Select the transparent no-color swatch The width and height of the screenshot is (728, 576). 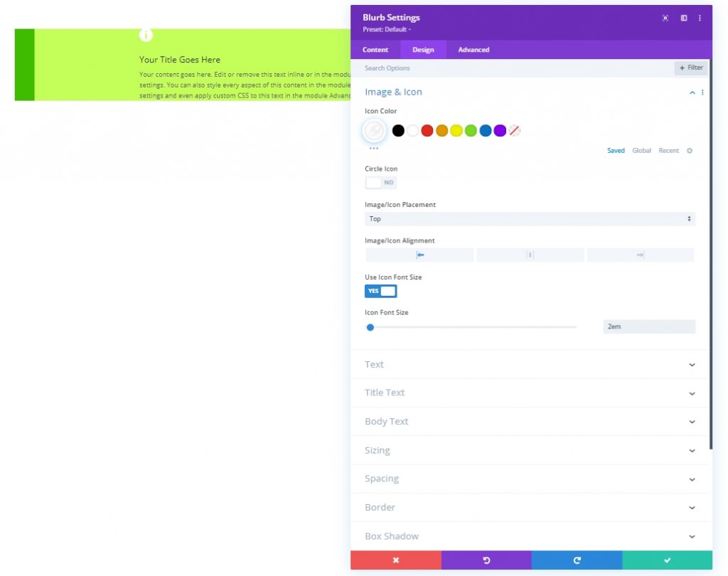[x=515, y=131]
